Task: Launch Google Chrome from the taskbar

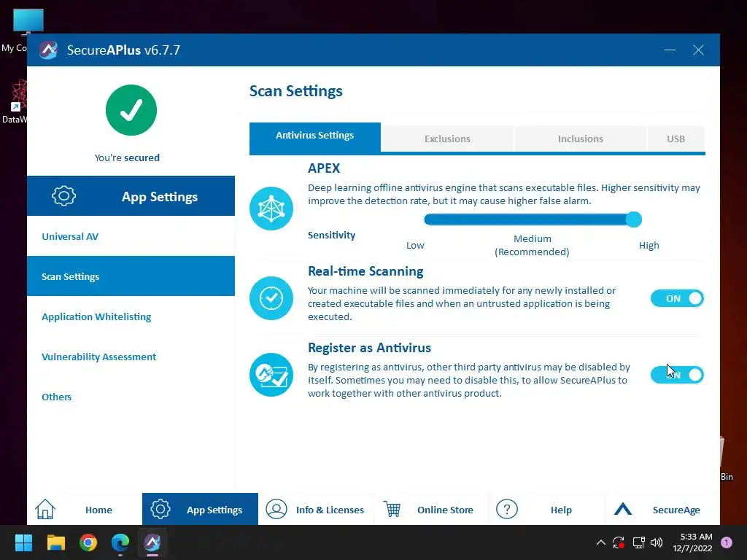Action: (88, 542)
